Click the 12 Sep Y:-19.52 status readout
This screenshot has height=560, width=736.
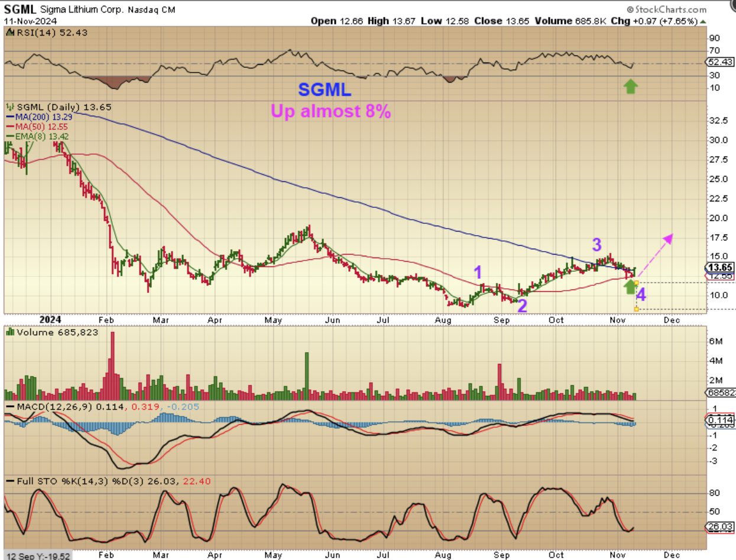tap(39, 556)
